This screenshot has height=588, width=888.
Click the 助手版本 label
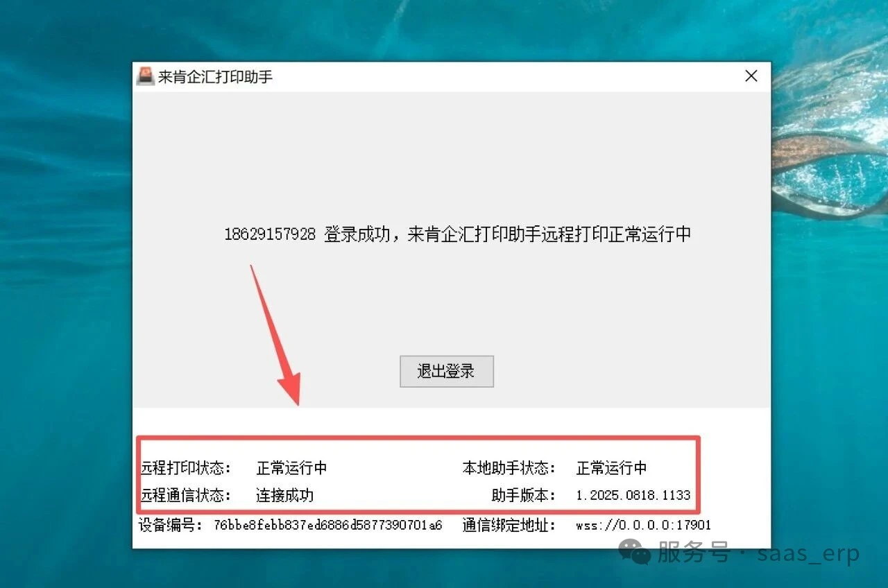point(524,495)
